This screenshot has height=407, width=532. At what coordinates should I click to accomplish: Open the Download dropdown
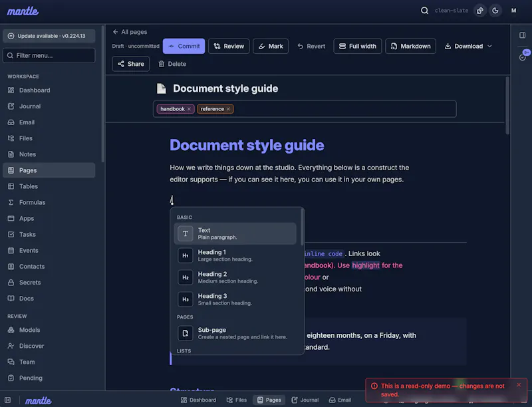(x=468, y=46)
